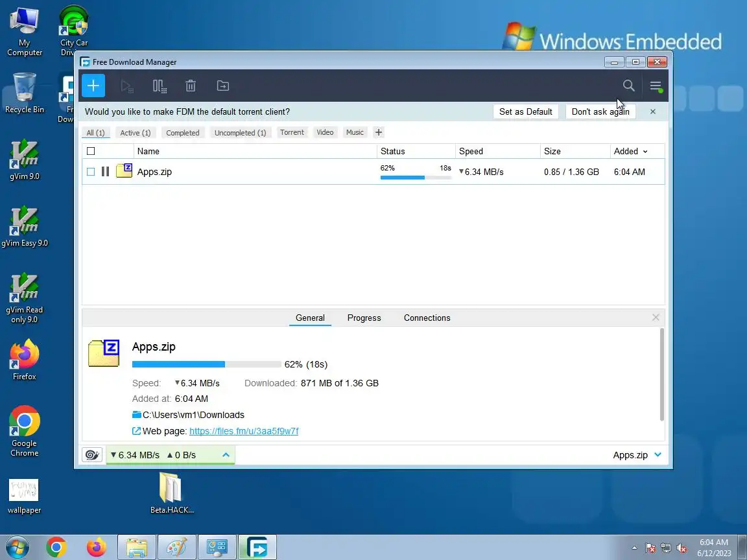
Task: Close the download details panel
Action: pos(656,318)
